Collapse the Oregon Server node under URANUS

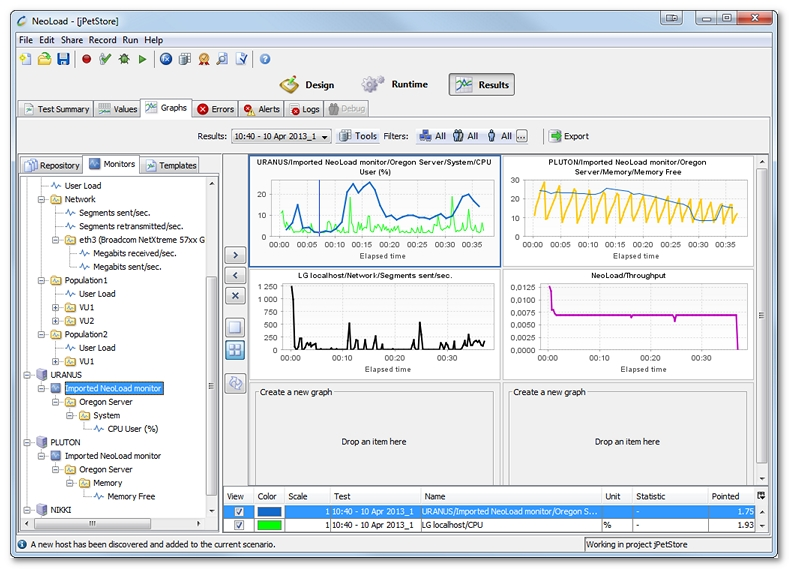[57, 402]
